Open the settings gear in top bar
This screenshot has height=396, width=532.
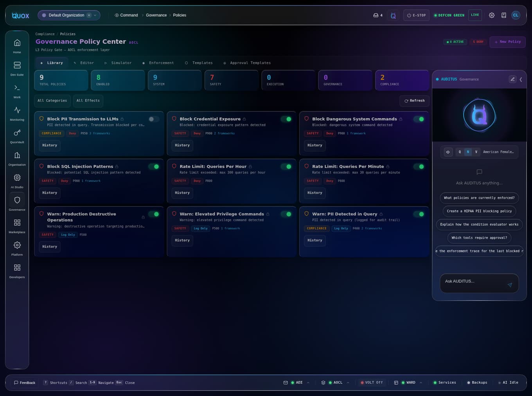[492, 15]
